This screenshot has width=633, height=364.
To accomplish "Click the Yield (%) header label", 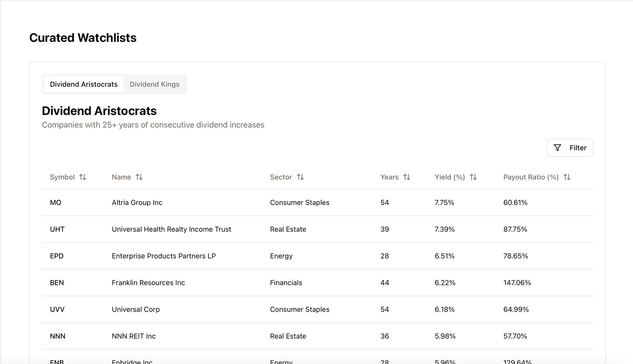I will tap(450, 177).
